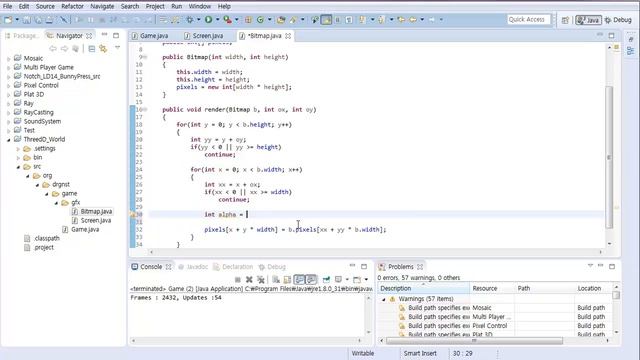
Task: Click the editor horizontal scrollbar
Action: pyautogui.click(x=376, y=252)
